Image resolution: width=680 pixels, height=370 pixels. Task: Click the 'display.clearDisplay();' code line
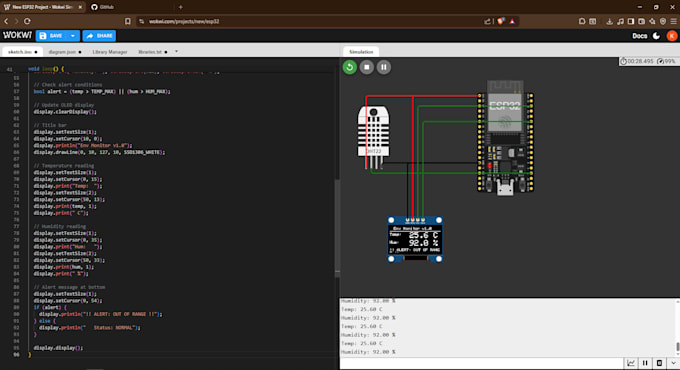[x=65, y=111]
